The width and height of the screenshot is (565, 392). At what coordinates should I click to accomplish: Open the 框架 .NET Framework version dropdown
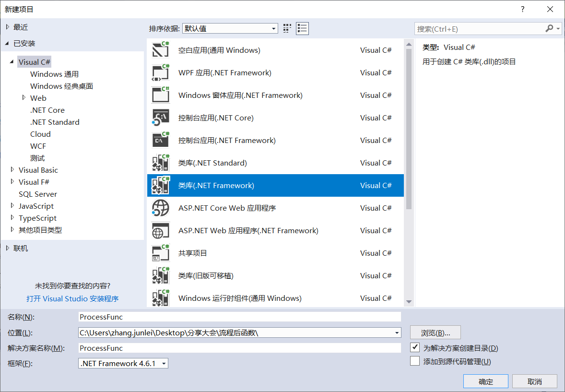(x=123, y=364)
